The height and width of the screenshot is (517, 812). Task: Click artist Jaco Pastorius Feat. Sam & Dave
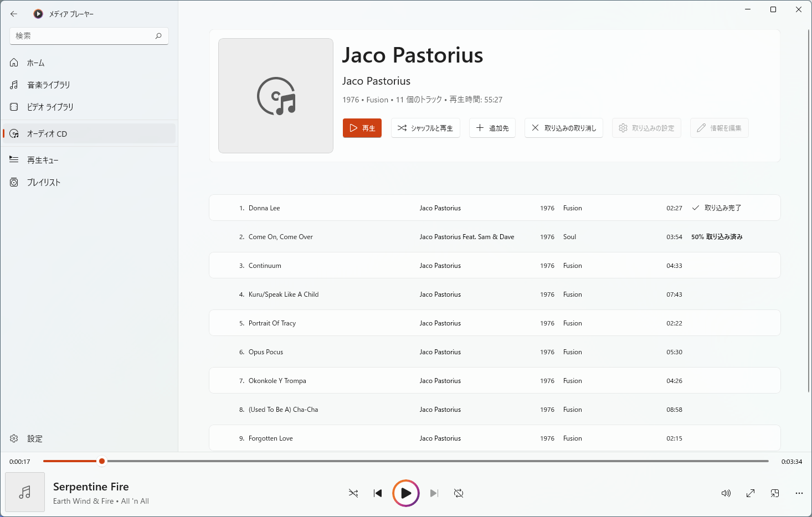(467, 237)
